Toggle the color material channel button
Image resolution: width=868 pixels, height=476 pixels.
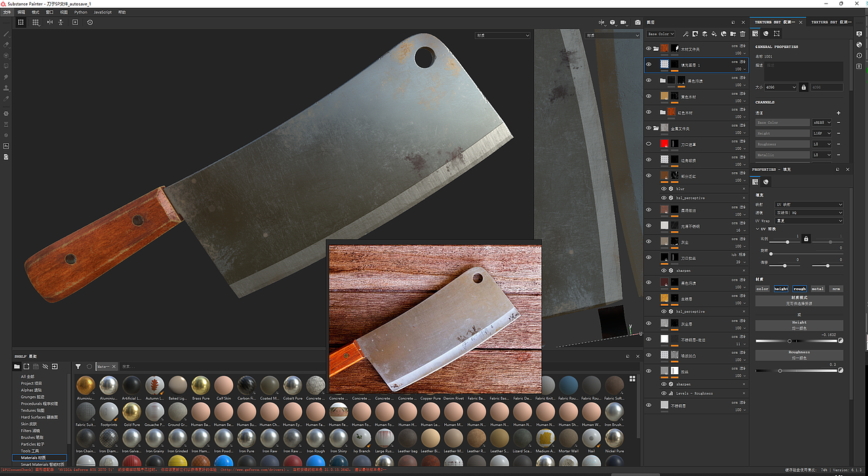tap(763, 289)
